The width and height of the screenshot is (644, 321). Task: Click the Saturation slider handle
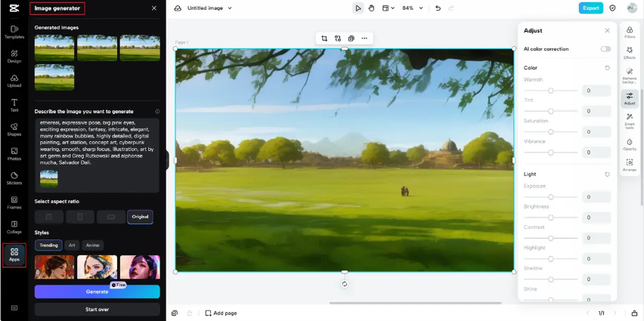click(551, 131)
